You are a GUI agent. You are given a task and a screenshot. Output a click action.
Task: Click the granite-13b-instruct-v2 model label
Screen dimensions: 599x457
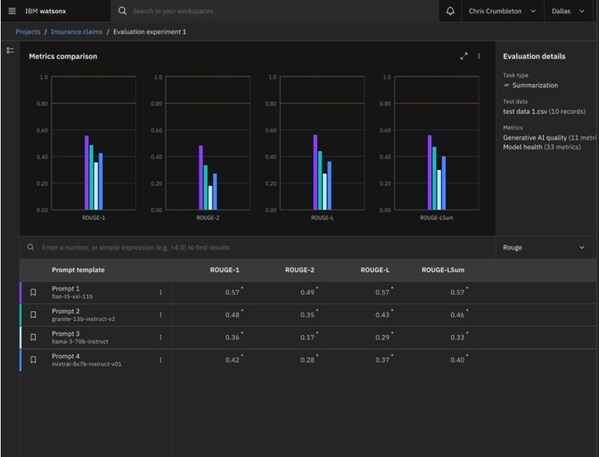[83, 319]
